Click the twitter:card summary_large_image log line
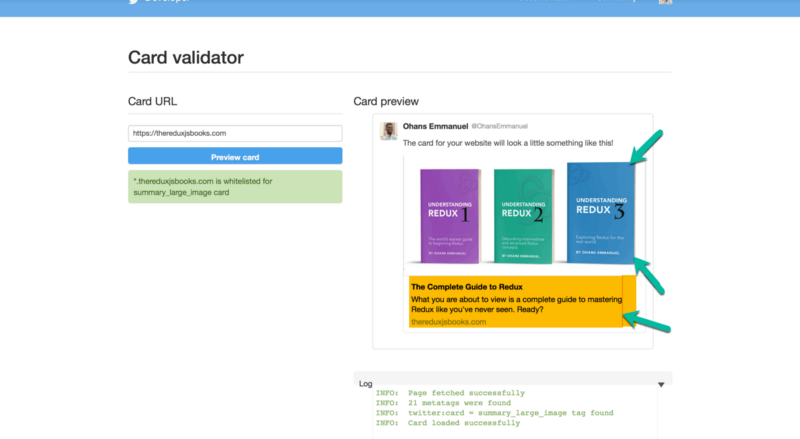 pos(494,412)
